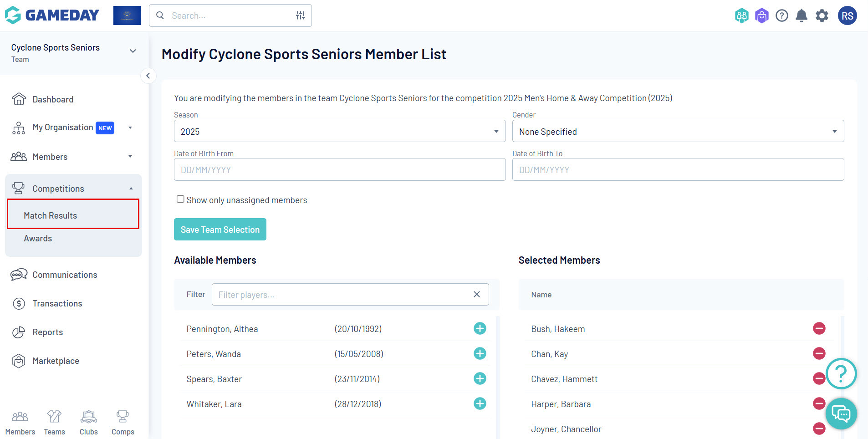Image resolution: width=868 pixels, height=439 pixels.
Task: Open the live chat bubble icon
Action: pos(841,413)
